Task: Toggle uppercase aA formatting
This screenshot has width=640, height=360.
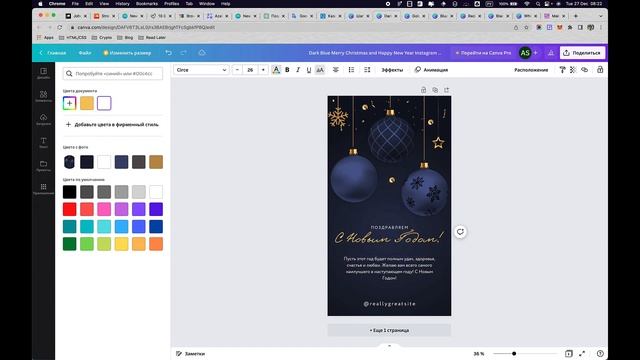Action: tap(320, 70)
